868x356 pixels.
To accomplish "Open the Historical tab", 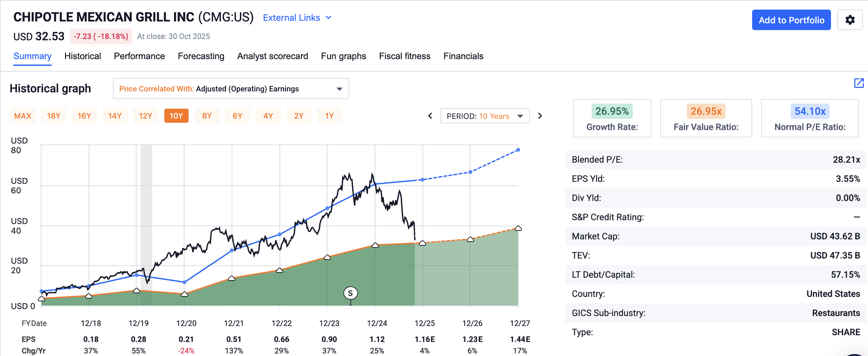I will (83, 56).
